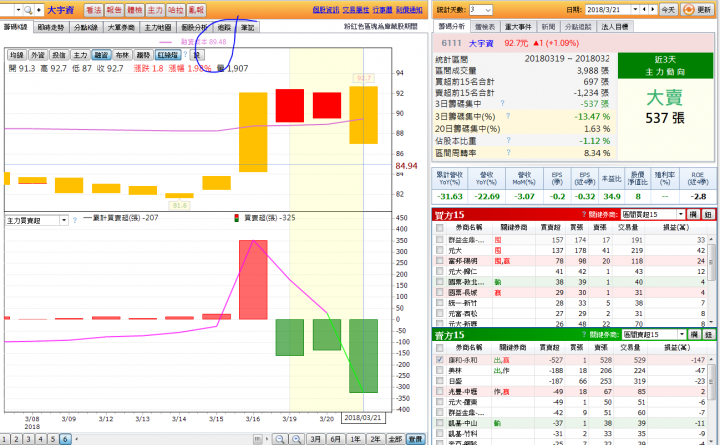The height and width of the screenshot is (445, 720).
Task: Select page 3 at bottom left
Action: coord(28,439)
